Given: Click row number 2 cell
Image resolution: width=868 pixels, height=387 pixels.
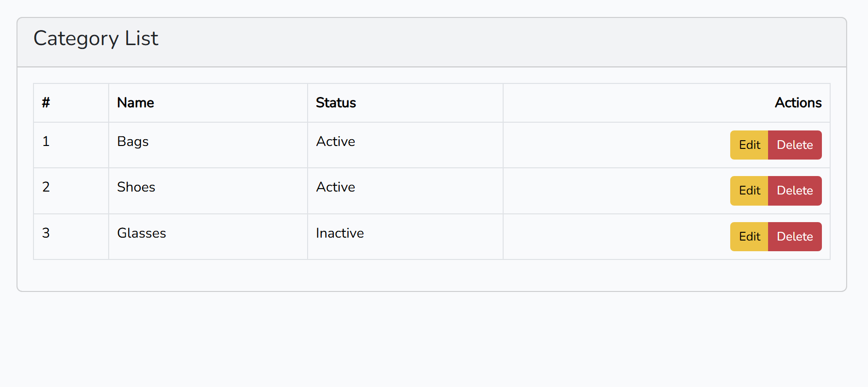Looking at the screenshot, I should tap(71, 191).
